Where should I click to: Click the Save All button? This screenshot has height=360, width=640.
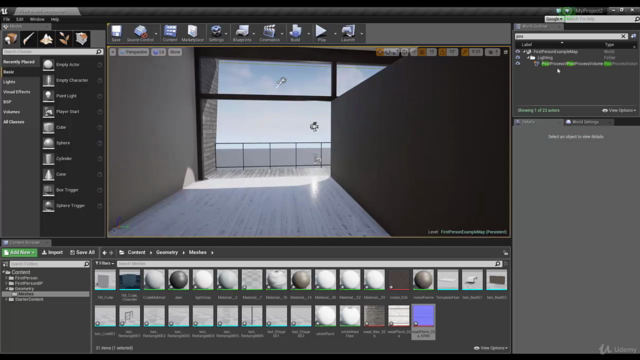pyautogui.click(x=82, y=253)
